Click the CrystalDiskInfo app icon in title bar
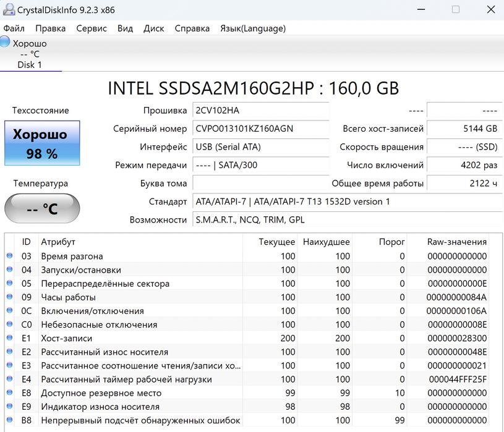504x432 pixels. 9,9
